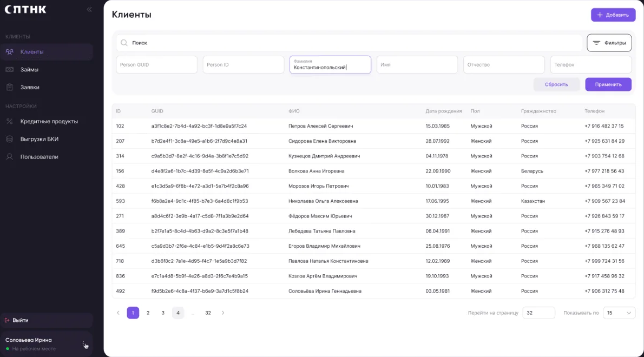The width and height of the screenshot is (644, 357).
Task: Go to page 3
Action: coord(163,313)
